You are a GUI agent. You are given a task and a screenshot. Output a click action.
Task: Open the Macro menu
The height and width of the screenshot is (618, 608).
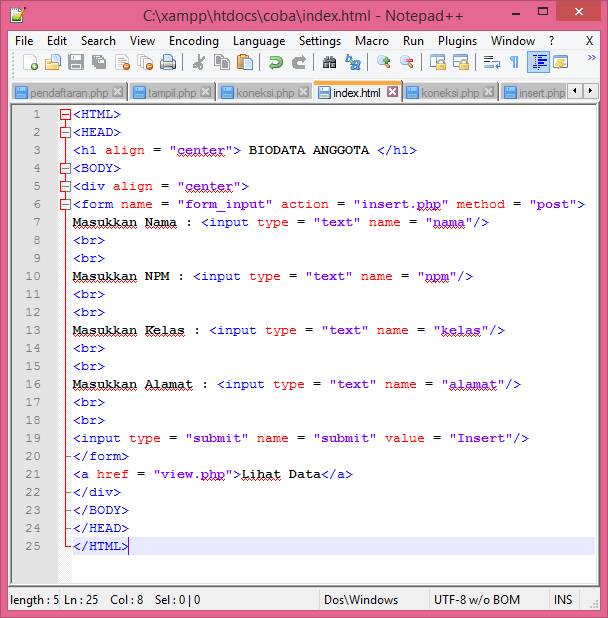pyautogui.click(x=372, y=41)
